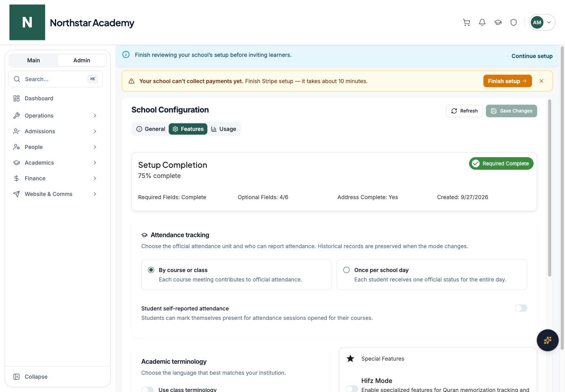Click the info icon in setup banner
Image resolution: width=565 pixels, height=392 pixels.
(126, 54)
